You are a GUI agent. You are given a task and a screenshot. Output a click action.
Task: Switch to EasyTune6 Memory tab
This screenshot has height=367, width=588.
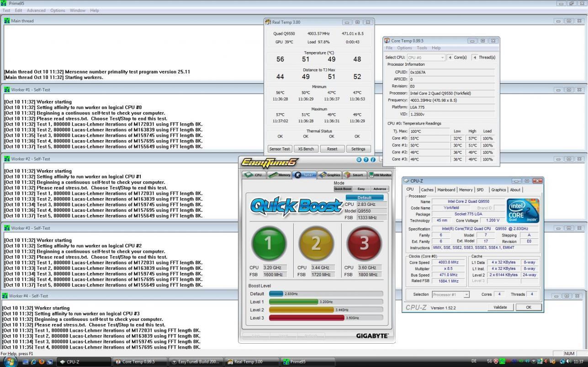[279, 175]
